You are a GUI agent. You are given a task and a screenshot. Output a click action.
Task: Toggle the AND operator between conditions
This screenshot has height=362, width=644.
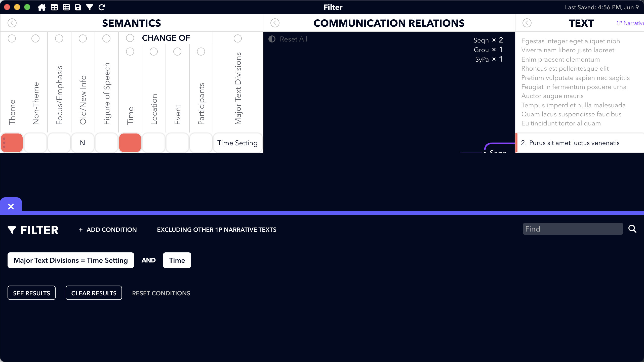pyautogui.click(x=148, y=260)
